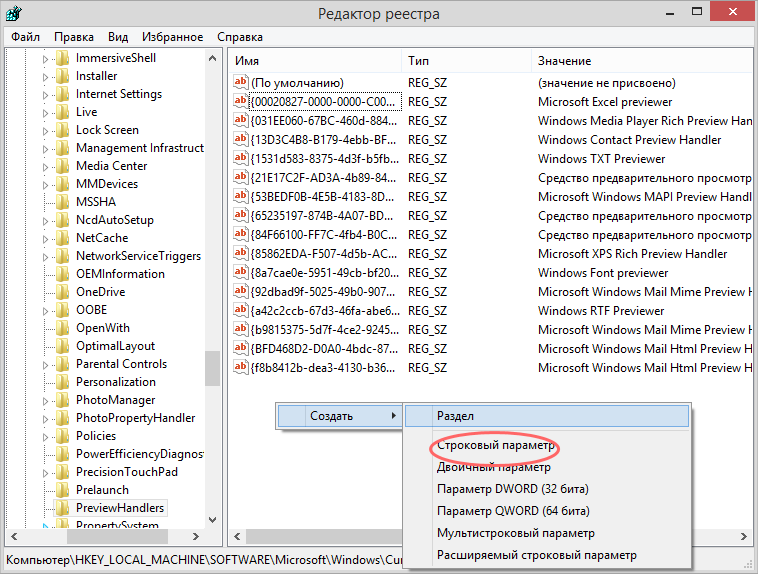Viewport: 758px width, 574px height.
Task: Click the ab icon of {031EE060-67BC value
Action: [x=240, y=120]
